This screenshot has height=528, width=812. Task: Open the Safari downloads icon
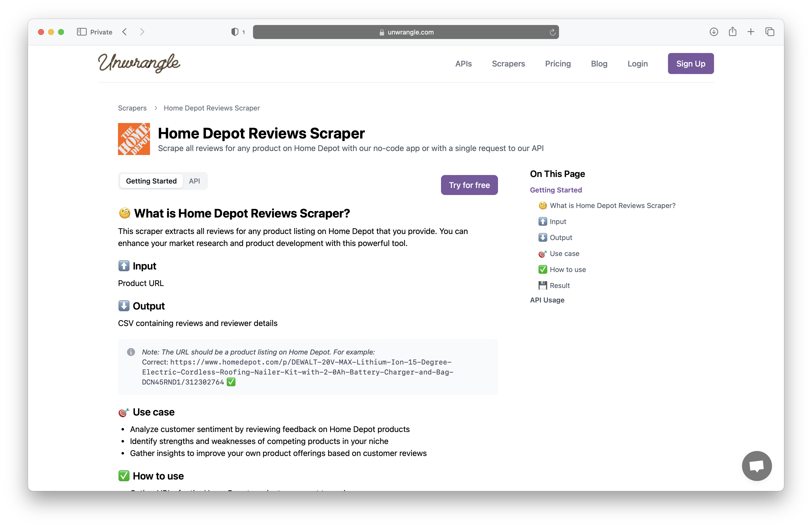(714, 32)
